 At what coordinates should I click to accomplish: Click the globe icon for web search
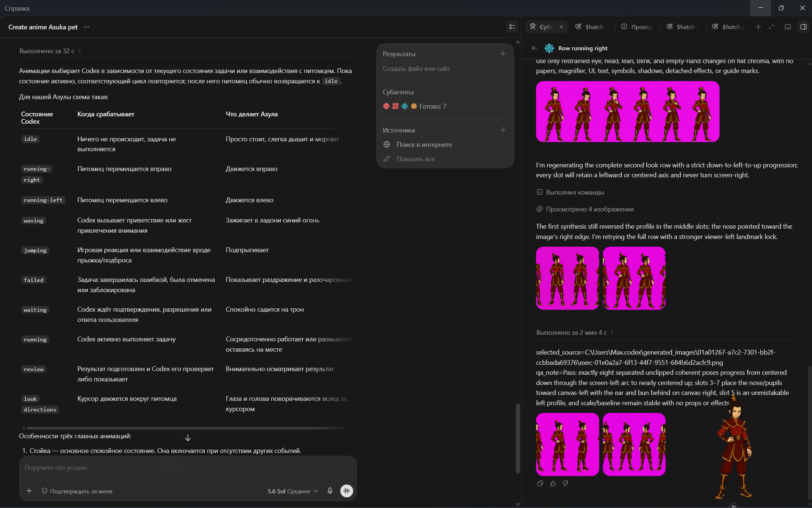coord(387,145)
